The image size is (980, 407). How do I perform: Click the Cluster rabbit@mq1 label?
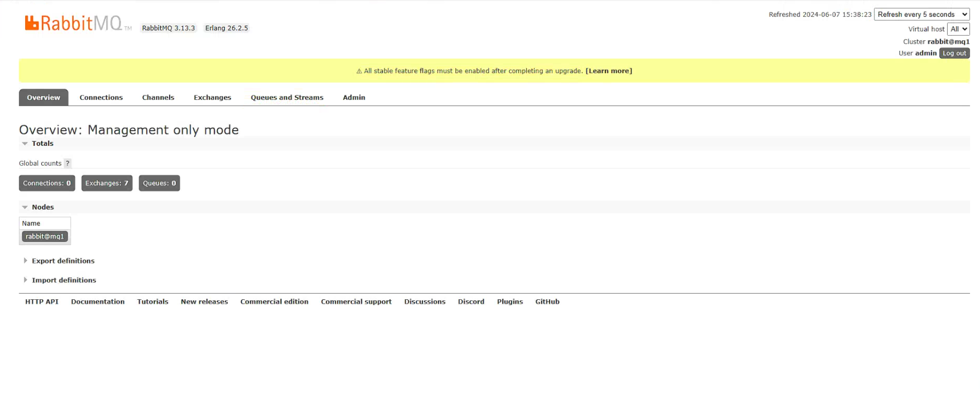[936, 42]
